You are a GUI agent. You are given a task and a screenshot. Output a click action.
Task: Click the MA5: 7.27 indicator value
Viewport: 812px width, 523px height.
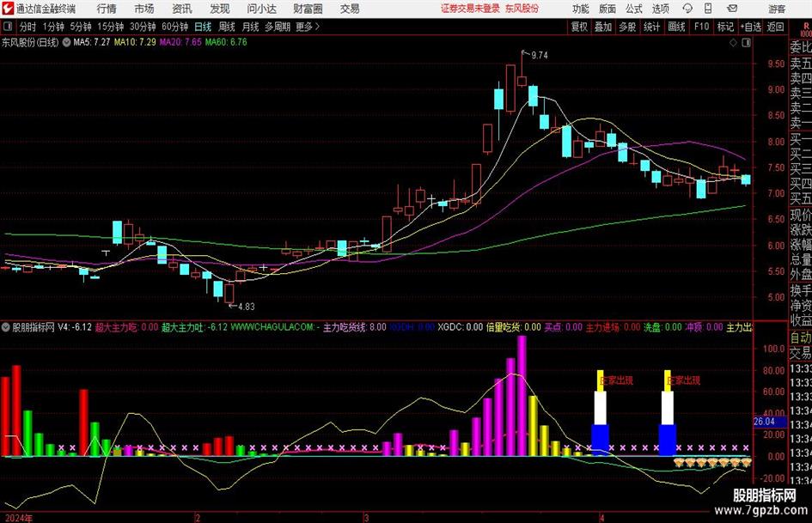point(92,42)
